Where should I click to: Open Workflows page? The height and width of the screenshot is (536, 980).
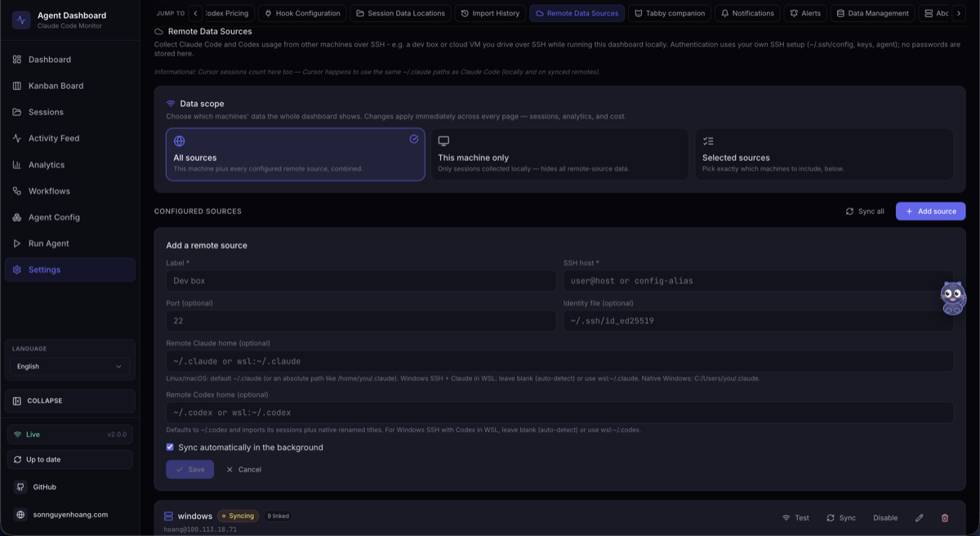[69, 191]
